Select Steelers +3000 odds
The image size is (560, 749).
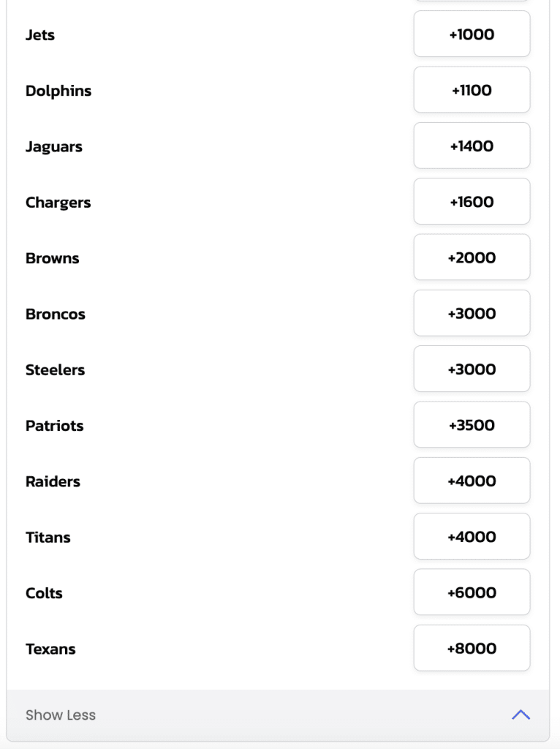click(x=472, y=369)
